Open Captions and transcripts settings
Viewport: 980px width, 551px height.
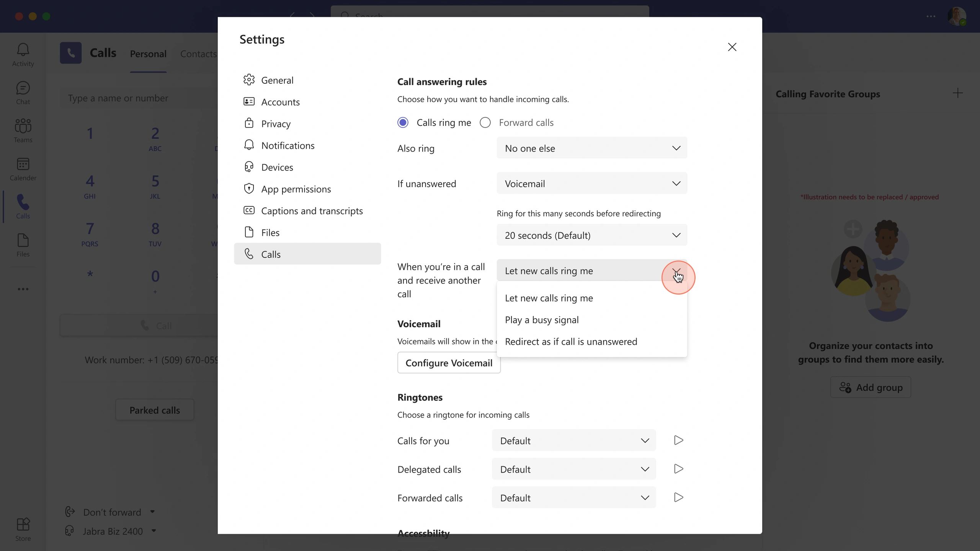[312, 210]
